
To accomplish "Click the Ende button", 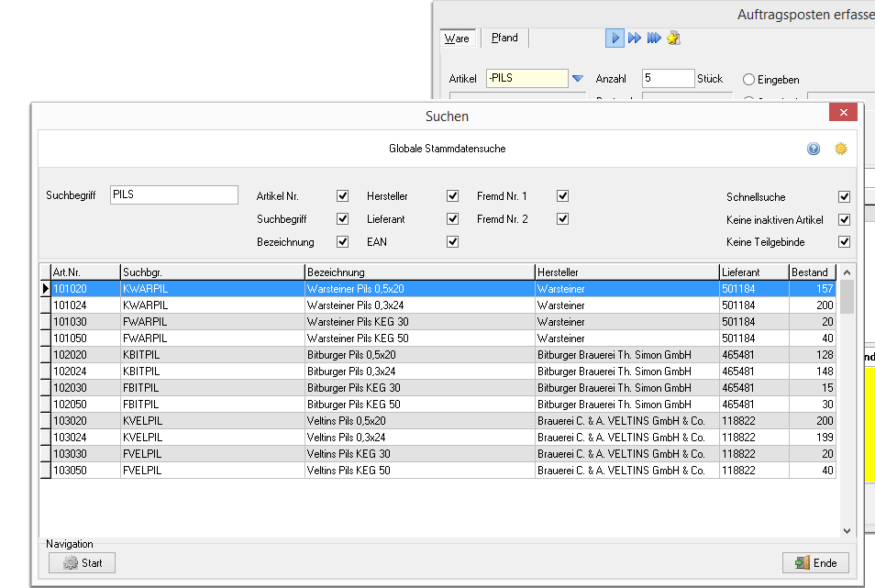I will pos(816,563).
